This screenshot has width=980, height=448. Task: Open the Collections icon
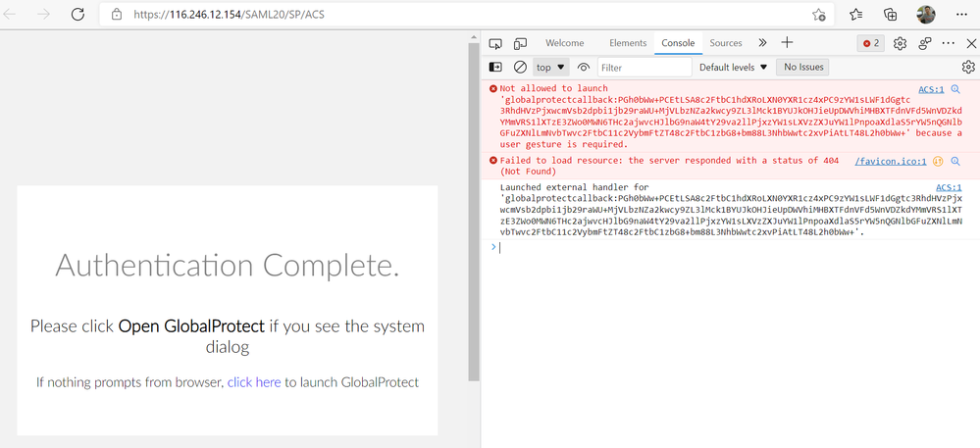tap(891, 15)
